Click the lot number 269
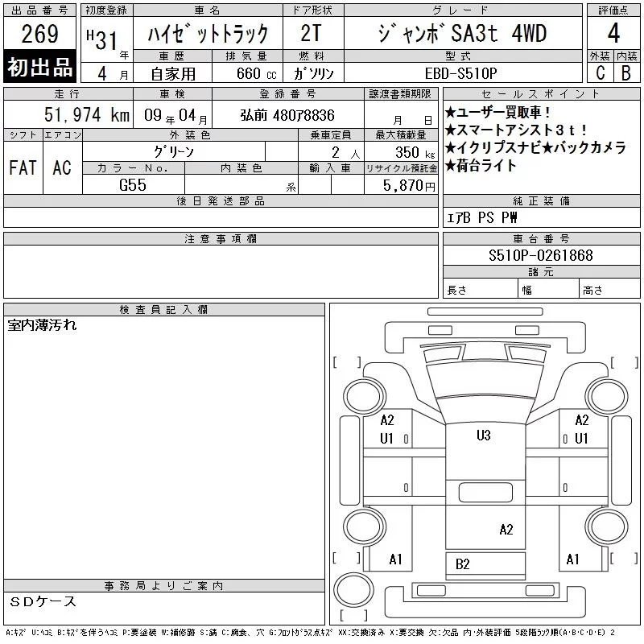 (x=39, y=34)
